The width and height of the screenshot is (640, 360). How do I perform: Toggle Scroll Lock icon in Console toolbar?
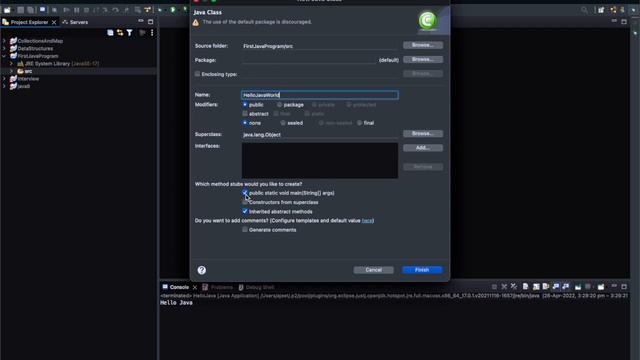[x=536, y=287]
